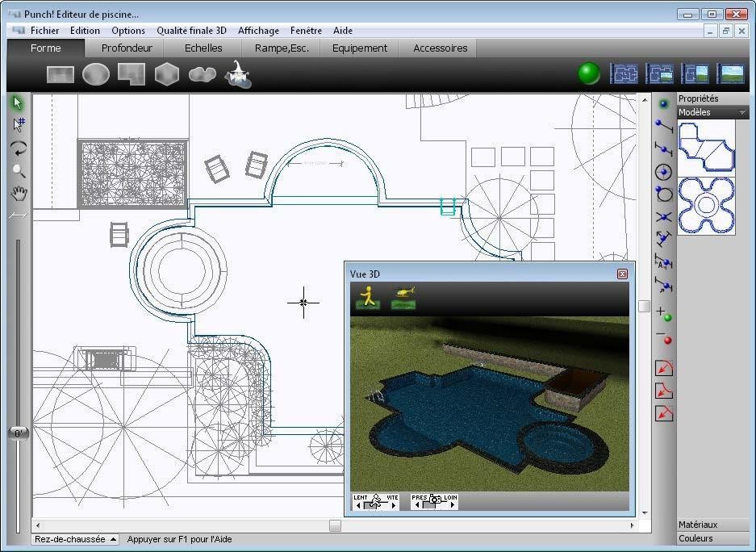The height and width of the screenshot is (552, 756).
Task: Enable helicopter fly mode in Vue 3D
Action: point(403,298)
